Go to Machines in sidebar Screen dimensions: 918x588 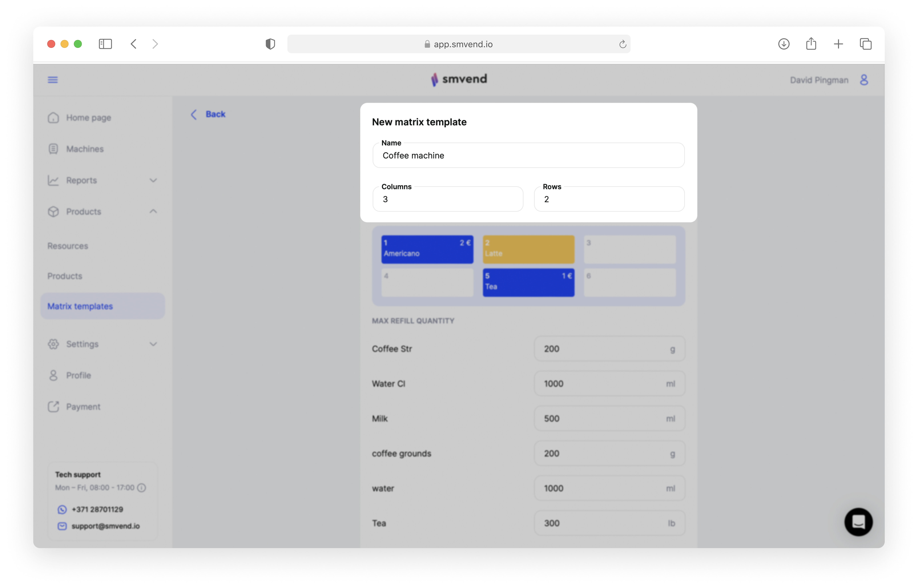pyautogui.click(x=85, y=149)
